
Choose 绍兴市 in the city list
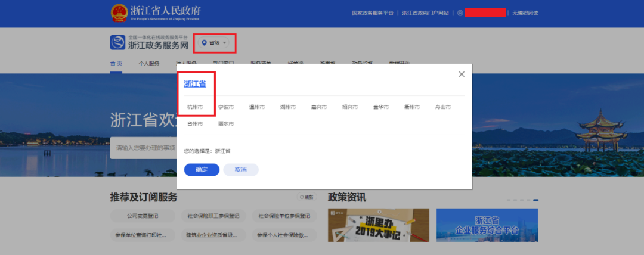350,107
